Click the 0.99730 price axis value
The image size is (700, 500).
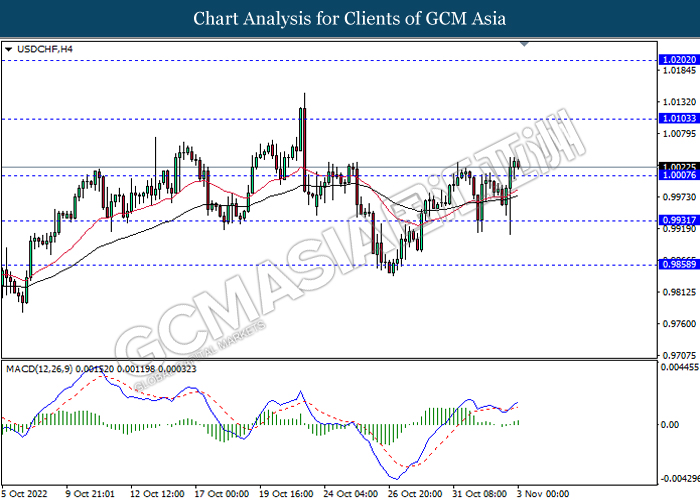point(679,197)
